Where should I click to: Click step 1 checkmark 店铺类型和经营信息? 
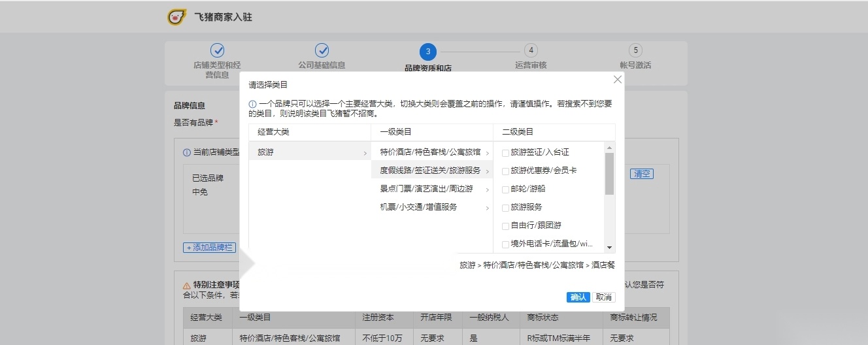pos(217,50)
